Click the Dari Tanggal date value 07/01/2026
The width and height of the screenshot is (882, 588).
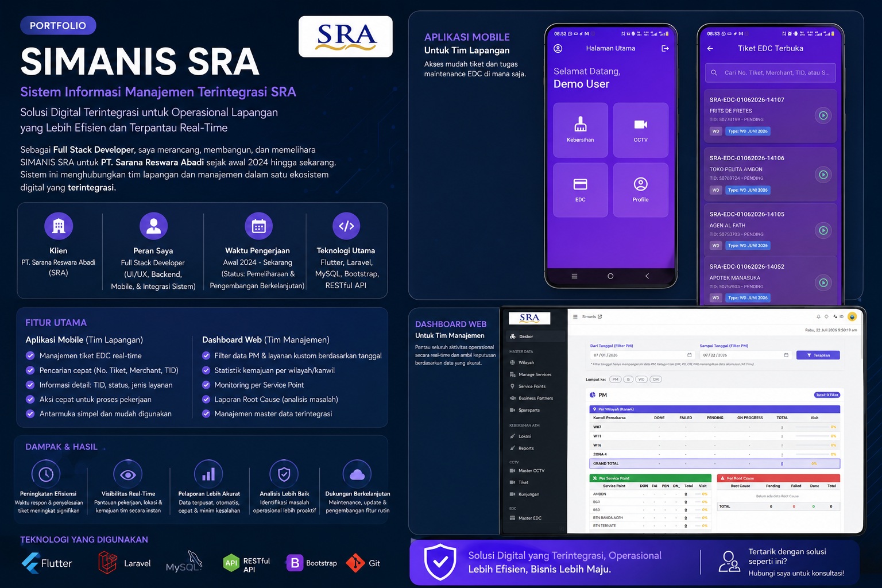606,355
